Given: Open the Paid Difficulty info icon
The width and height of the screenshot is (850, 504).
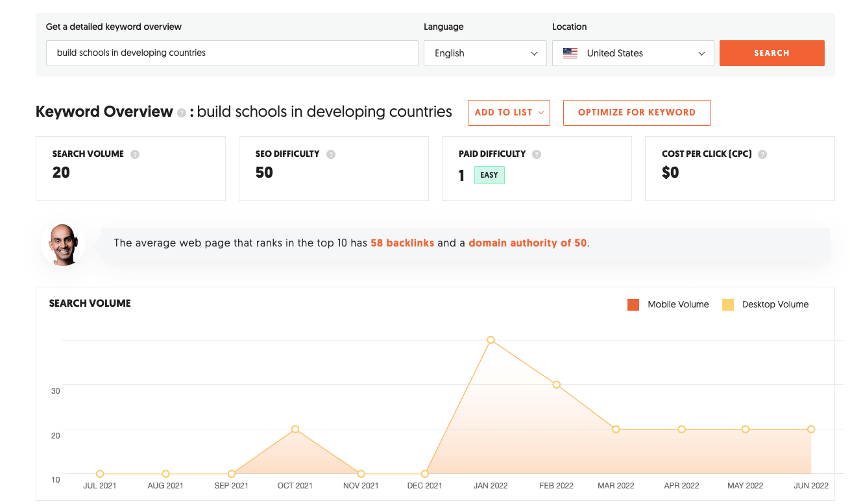Looking at the screenshot, I should point(537,154).
